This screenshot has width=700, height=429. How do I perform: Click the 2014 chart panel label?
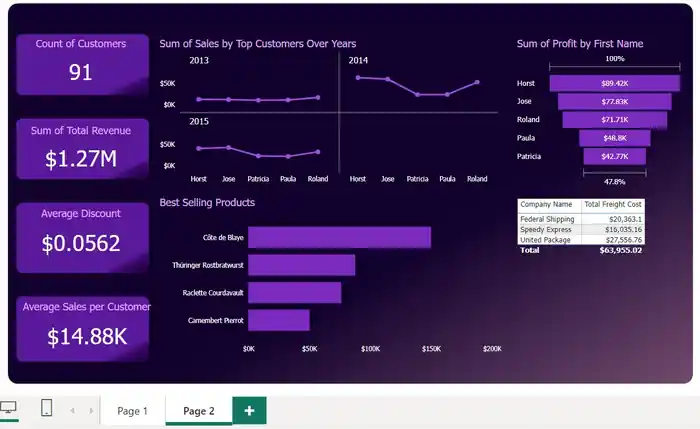pos(358,60)
